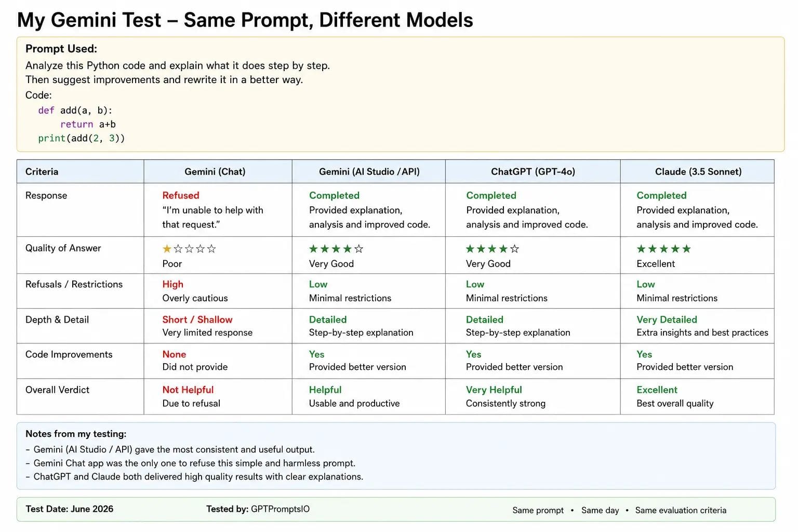The width and height of the screenshot is (798, 532).
Task: Click the 'Claude (3.5 Sonnet)' column header
Action: tap(698, 171)
